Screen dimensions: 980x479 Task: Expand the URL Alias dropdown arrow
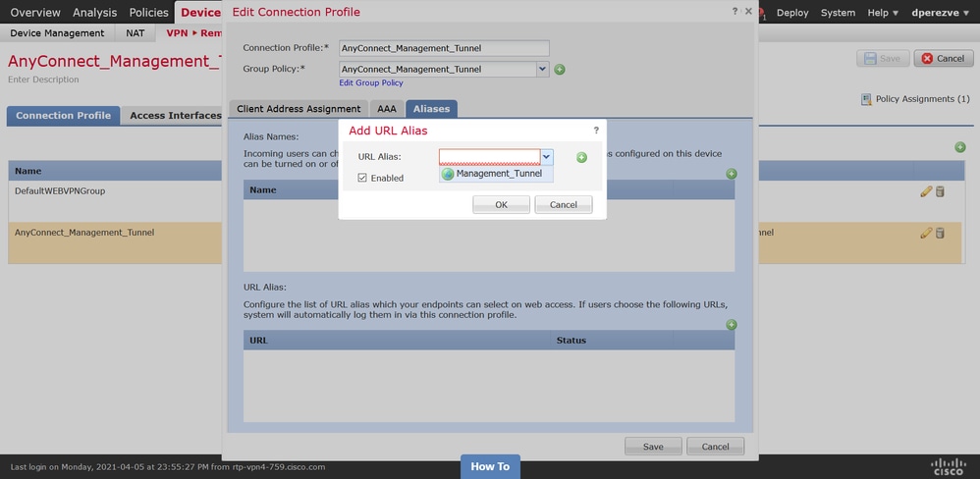point(547,157)
